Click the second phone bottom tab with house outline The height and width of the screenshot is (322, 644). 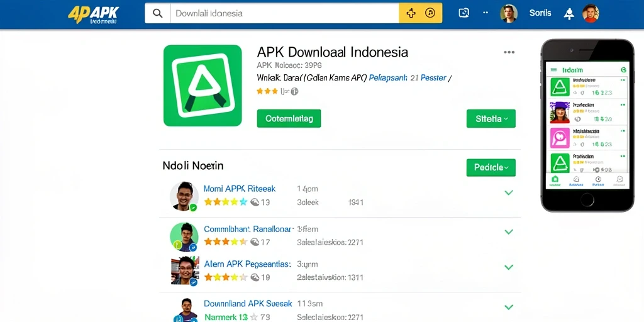tap(576, 181)
